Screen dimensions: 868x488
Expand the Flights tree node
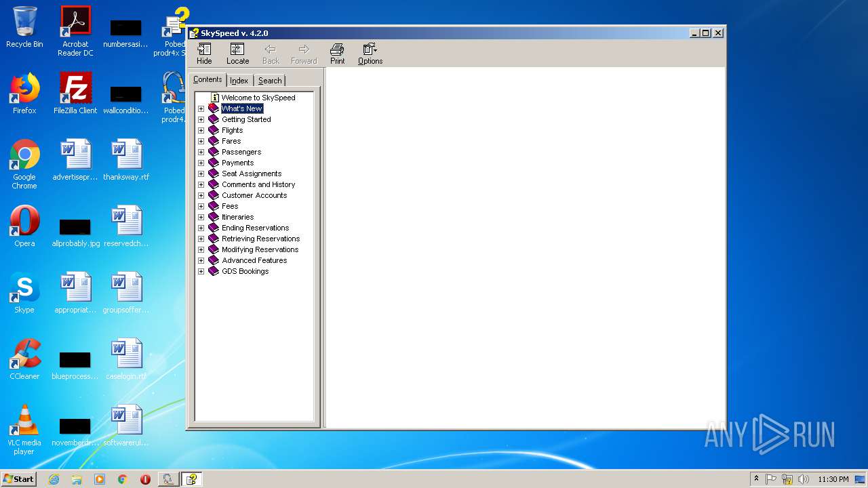(x=201, y=130)
